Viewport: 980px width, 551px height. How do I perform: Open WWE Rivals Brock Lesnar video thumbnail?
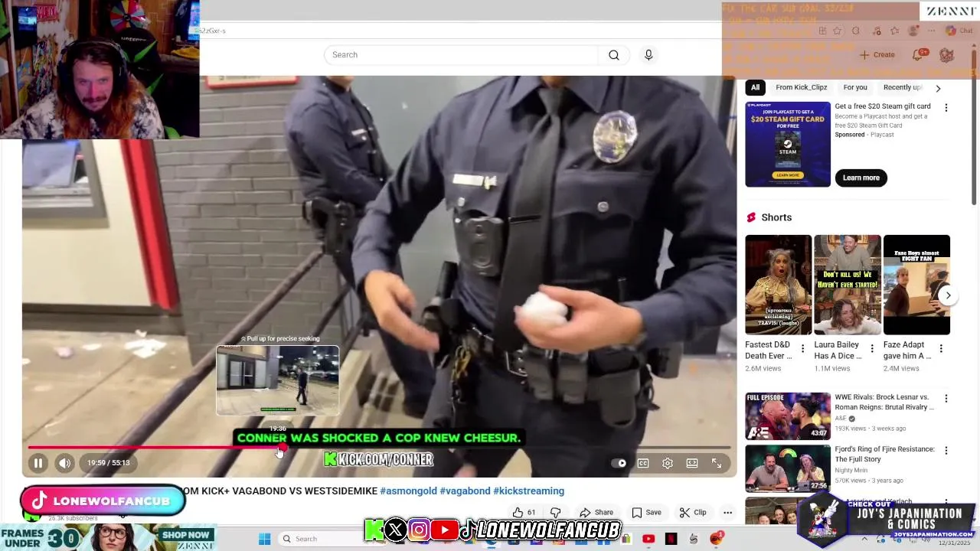(x=788, y=416)
